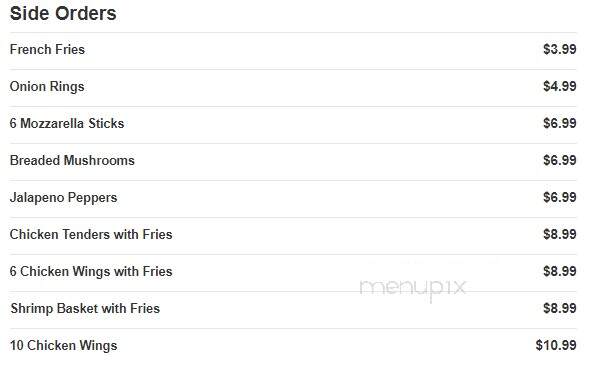Select Shrimp Basket with Fries
Screen dimensions: 592x370
[85, 309]
